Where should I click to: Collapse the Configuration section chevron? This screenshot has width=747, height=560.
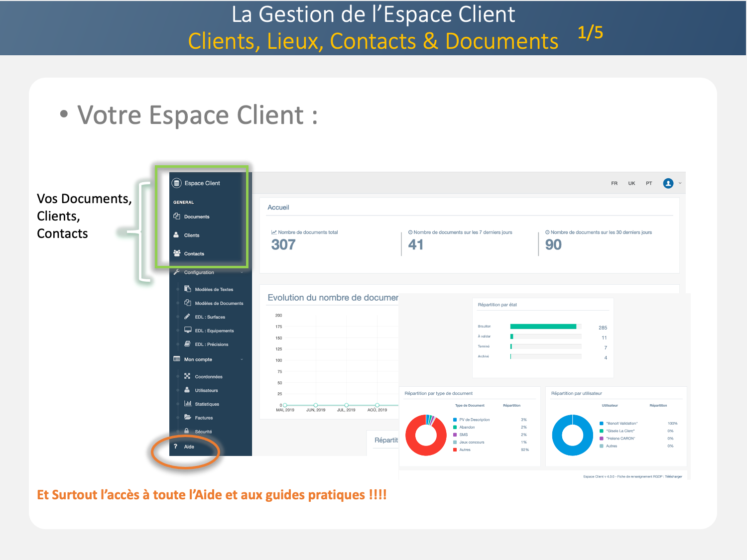(x=242, y=272)
